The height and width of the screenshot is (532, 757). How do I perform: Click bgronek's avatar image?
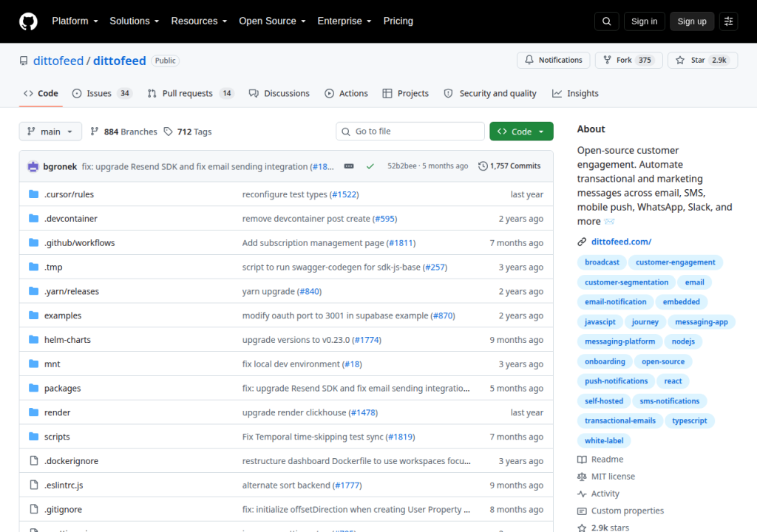click(x=33, y=166)
